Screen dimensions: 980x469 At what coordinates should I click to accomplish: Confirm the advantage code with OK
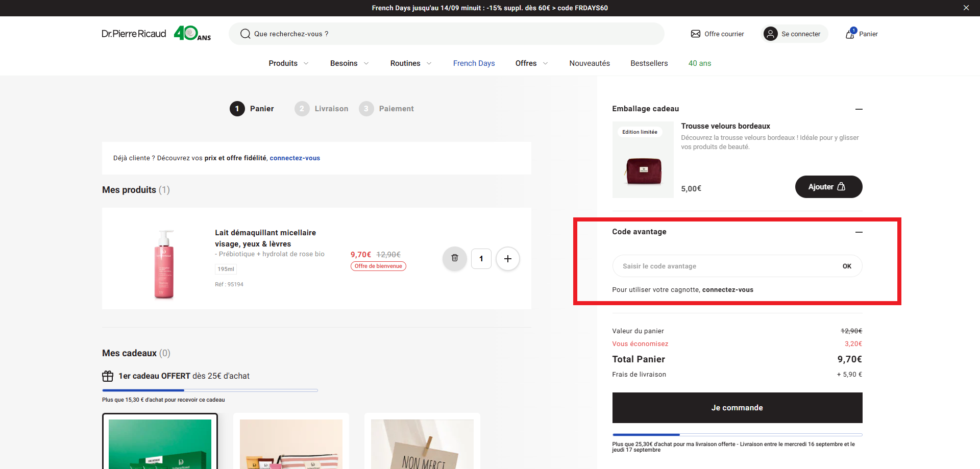tap(847, 266)
